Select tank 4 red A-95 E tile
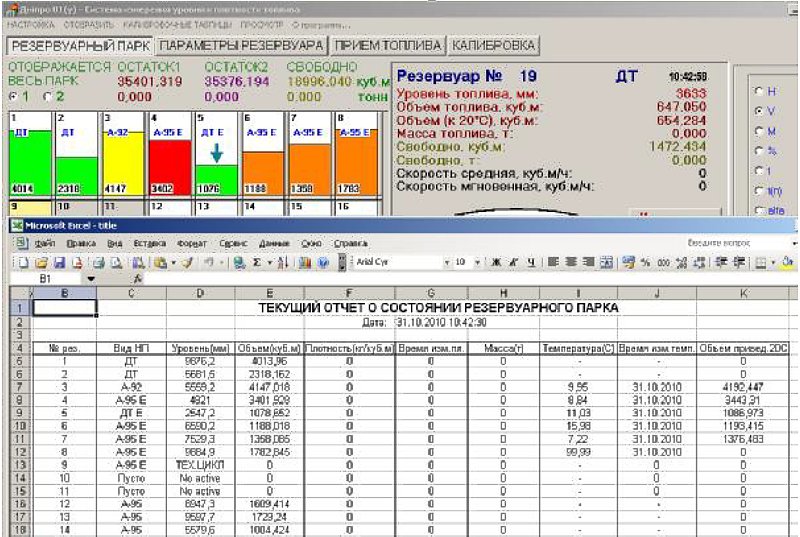 pyautogui.click(x=170, y=154)
